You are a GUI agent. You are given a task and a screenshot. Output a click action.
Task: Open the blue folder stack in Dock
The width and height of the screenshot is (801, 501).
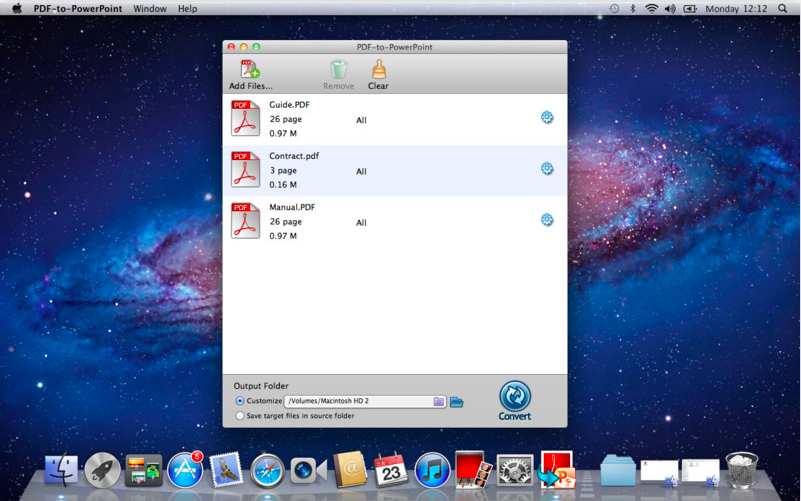click(618, 470)
